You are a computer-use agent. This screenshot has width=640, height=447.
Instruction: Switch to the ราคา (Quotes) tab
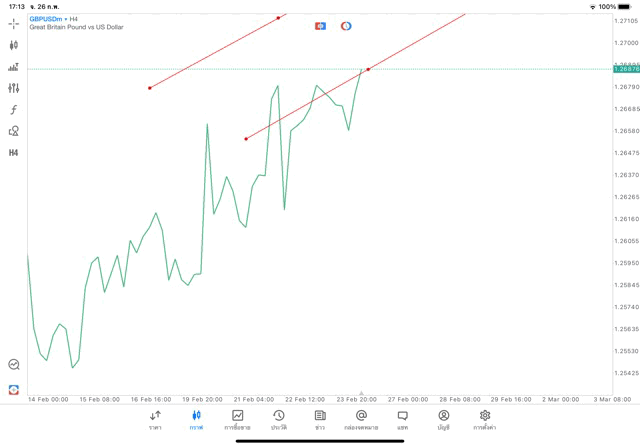click(155, 419)
